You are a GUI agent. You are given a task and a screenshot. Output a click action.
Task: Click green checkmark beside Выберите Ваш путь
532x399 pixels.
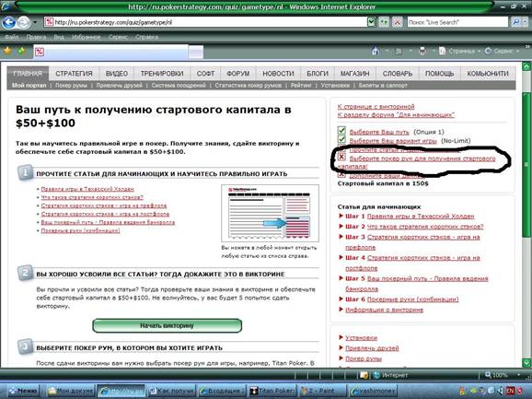pos(341,131)
